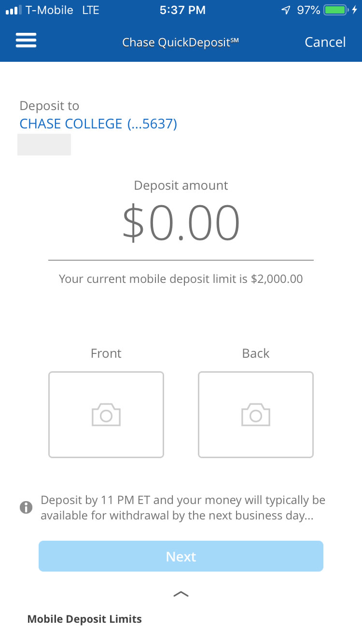This screenshot has height=644, width=362.
Task: Select the $0.00 deposit amount field
Action: tap(181, 223)
